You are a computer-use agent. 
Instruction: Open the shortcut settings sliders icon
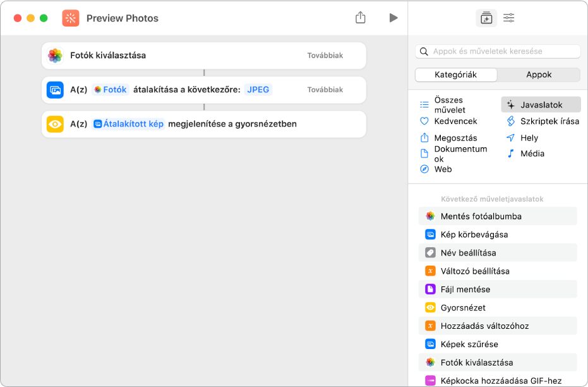(x=509, y=18)
